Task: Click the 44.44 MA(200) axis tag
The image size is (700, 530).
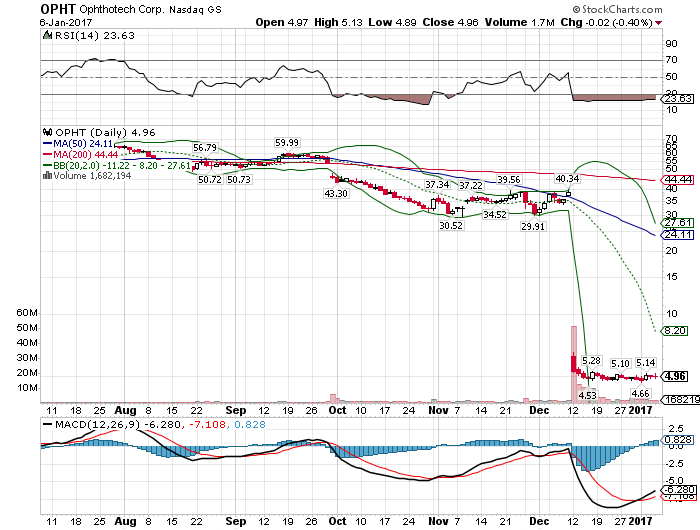Action: pos(677,180)
